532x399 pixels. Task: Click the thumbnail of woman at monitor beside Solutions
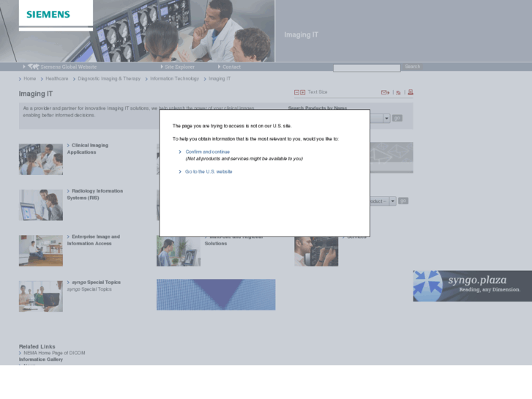tap(179, 251)
